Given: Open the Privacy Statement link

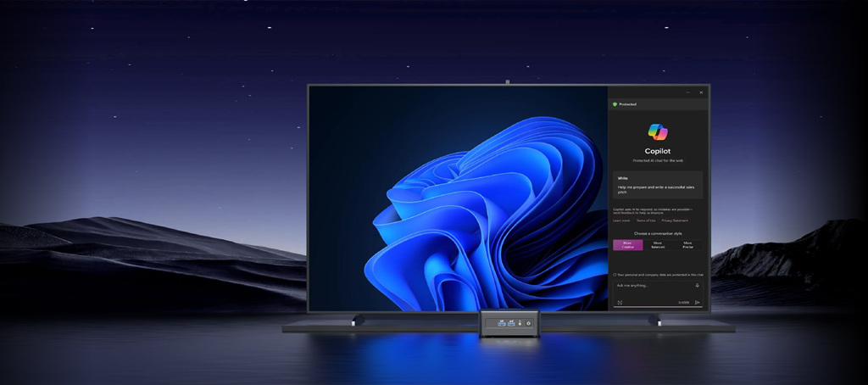Looking at the screenshot, I should 676,220.
